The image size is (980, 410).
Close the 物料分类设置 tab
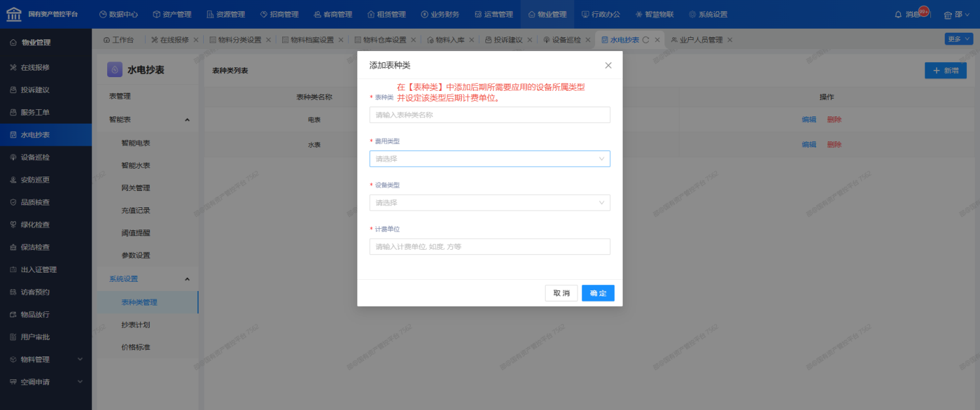(269, 40)
